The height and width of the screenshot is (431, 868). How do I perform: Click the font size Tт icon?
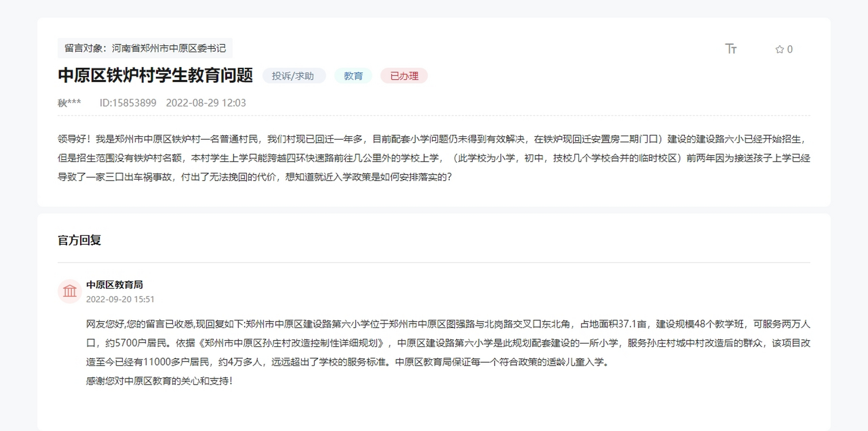pyautogui.click(x=731, y=49)
